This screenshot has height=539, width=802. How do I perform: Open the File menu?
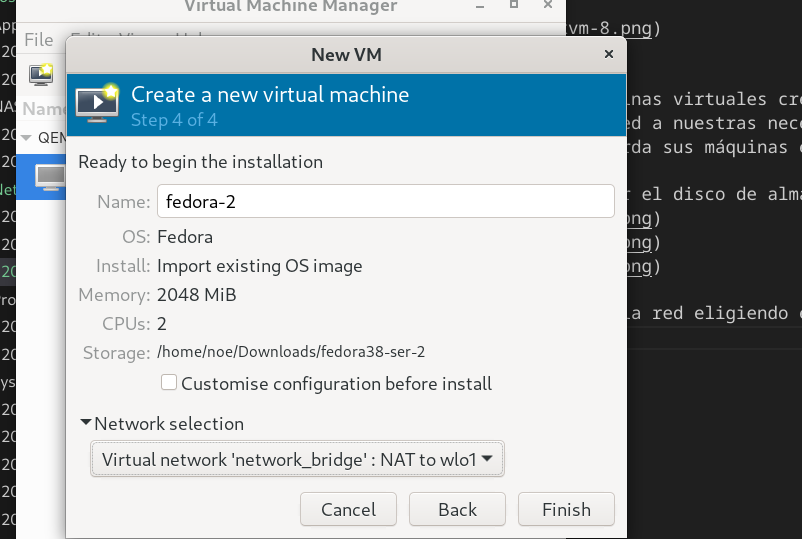click(38, 40)
